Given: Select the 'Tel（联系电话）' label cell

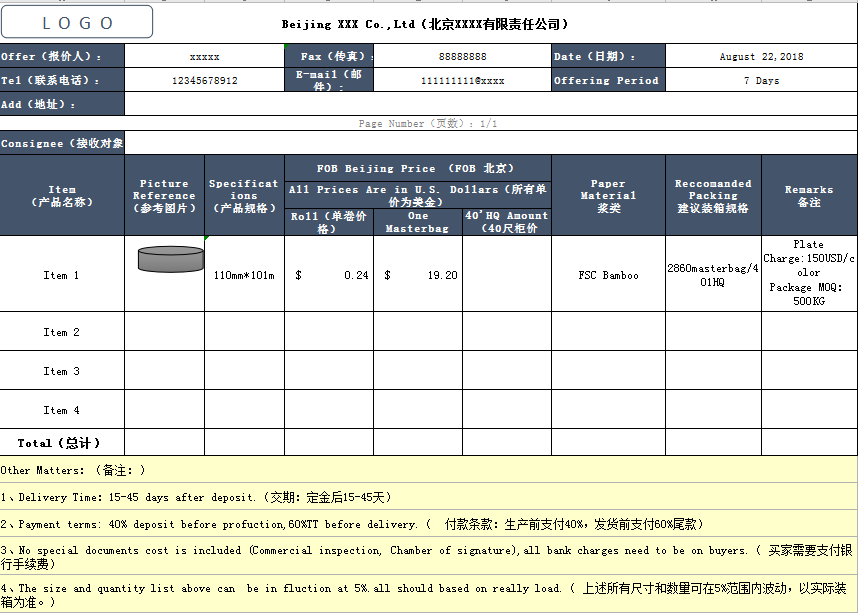Looking at the screenshot, I should click(62, 80).
